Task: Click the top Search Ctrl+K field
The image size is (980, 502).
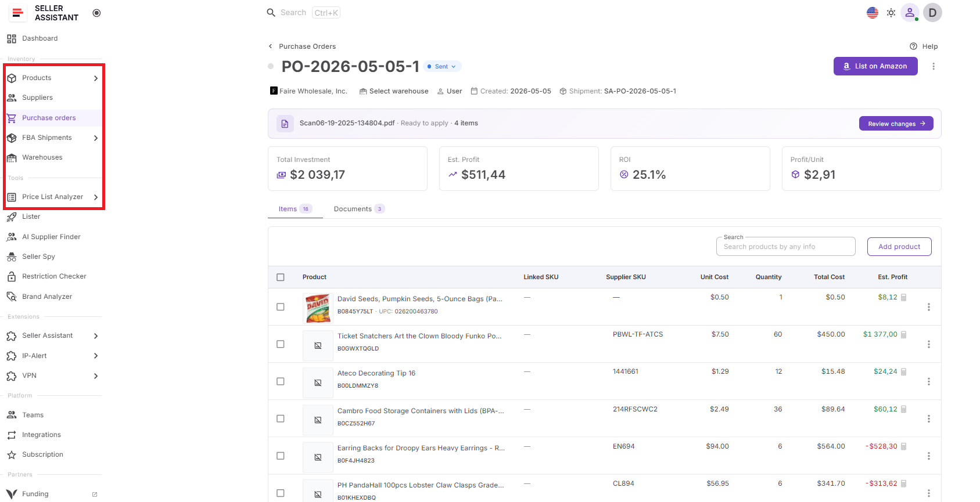Action: pos(303,13)
